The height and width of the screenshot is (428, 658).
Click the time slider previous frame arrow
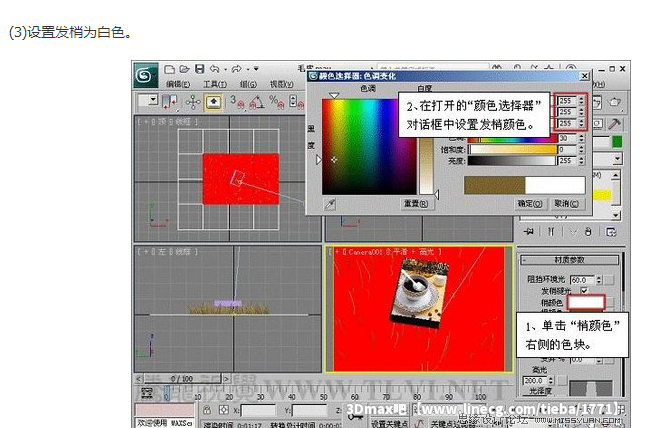click(139, 379)
